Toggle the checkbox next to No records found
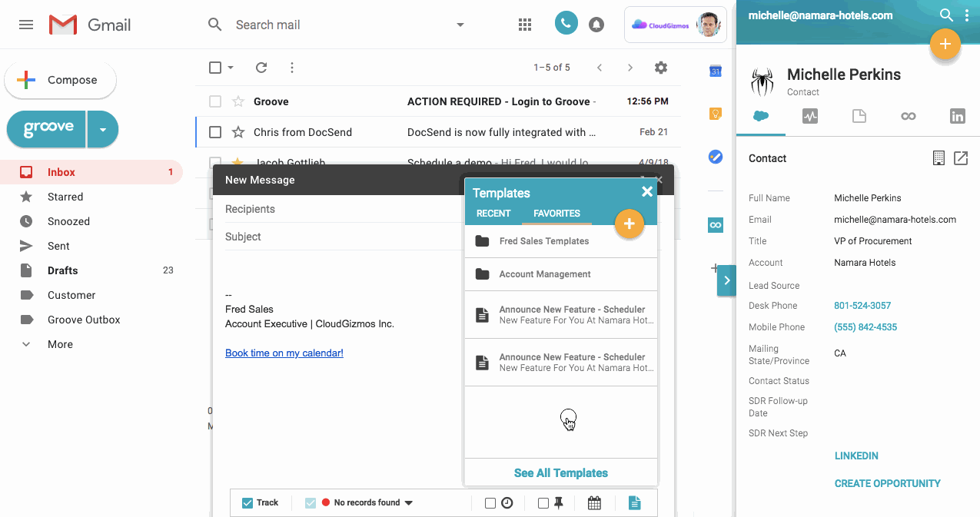This screenshot has height=517, width=980. click(311, 503)
